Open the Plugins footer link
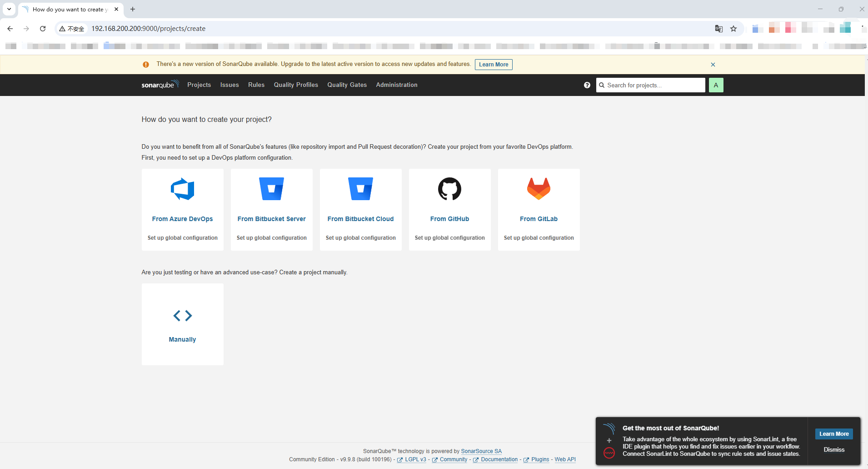Screen dimensions: 868x469 click(x=540, y=459)
